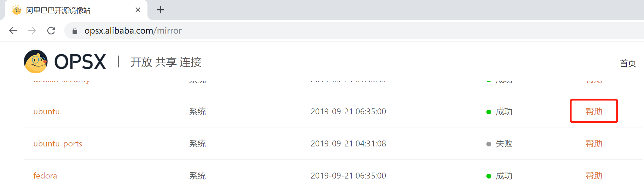Click the green status dot for ubuntu

point(489,112)
